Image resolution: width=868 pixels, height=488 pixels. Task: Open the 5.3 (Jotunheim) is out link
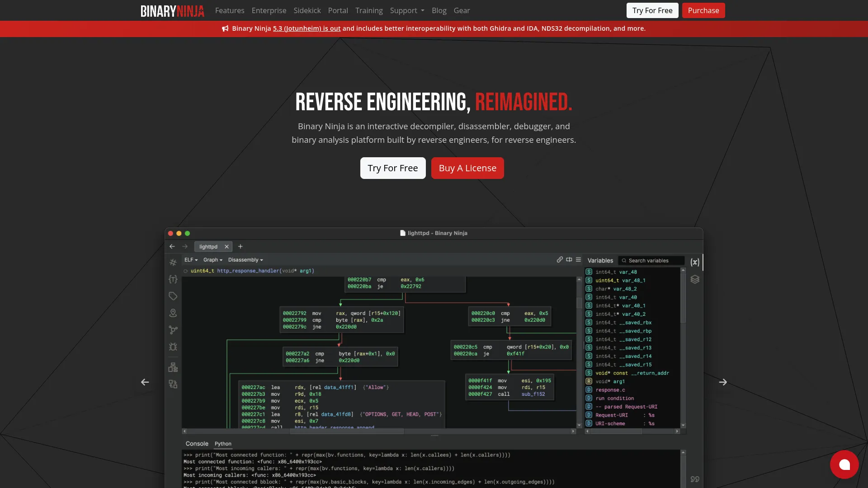pos(307,28)
